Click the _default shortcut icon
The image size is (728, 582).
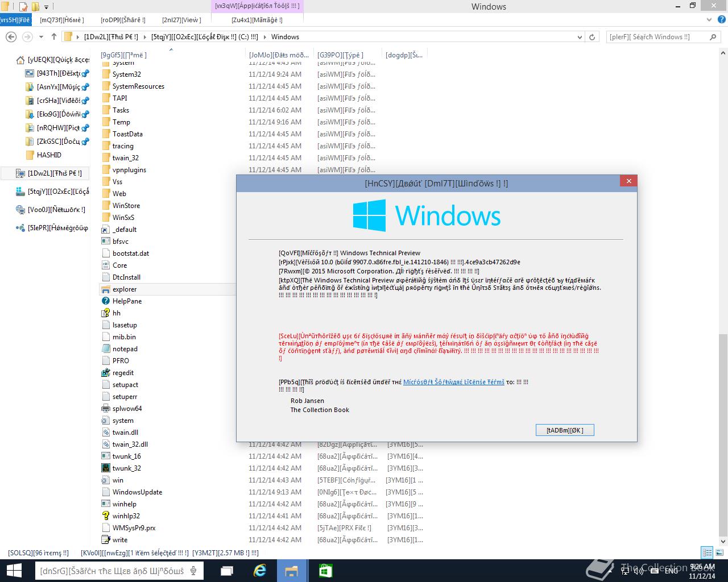(x=105, y=230)
